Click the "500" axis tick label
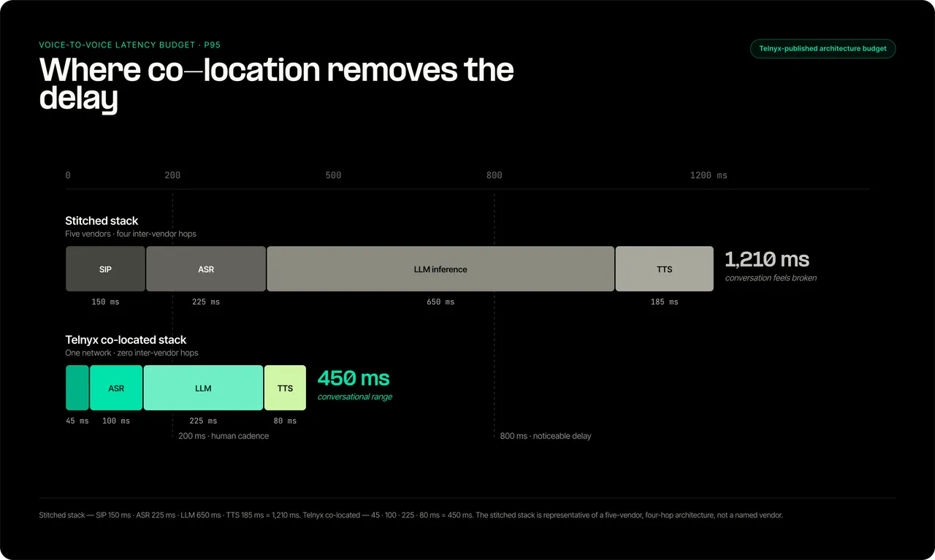The height and width of the screenshot is (560, 935). (x=333, y=175)
